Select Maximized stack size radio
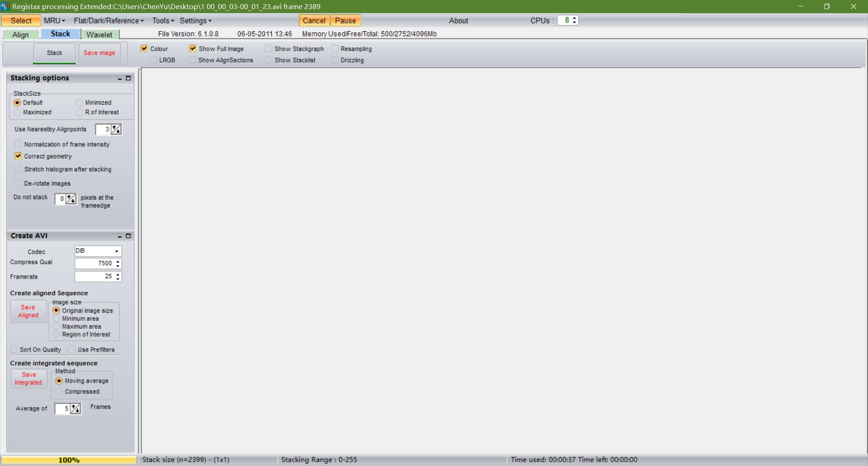The image size is (868, 466). pyautogui.click(x=17, y=112)
